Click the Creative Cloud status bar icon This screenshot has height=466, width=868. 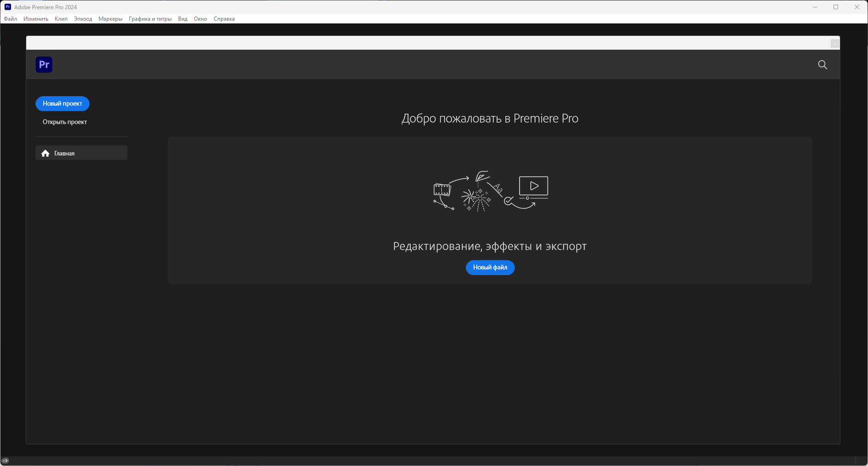5,460
